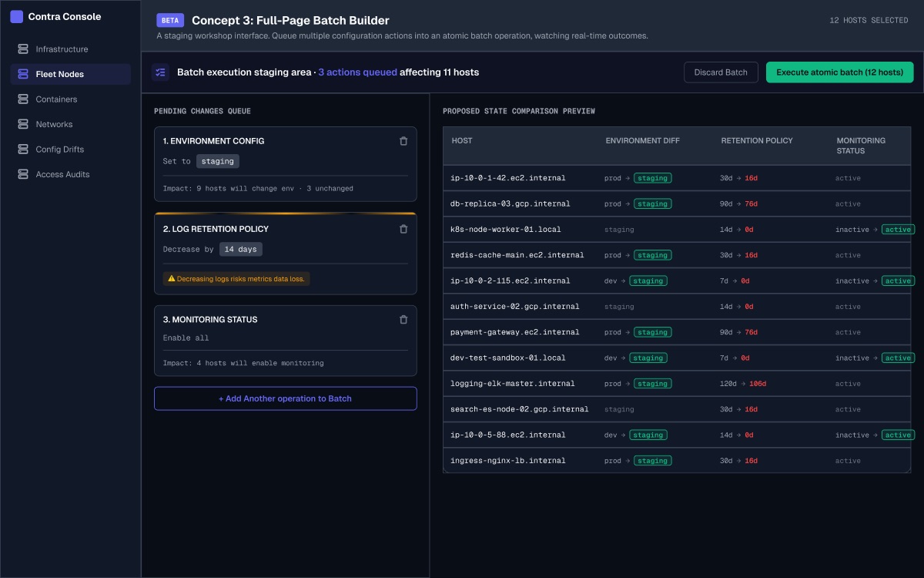The image size is (924, 578).
Task: Select host db-replica-03.gcp.internal
Action: pyautogui.click(x=511, y=203)
